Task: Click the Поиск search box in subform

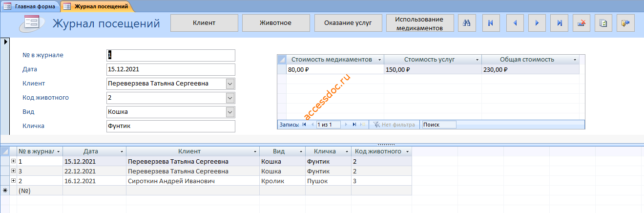Action: coord(439,125)
